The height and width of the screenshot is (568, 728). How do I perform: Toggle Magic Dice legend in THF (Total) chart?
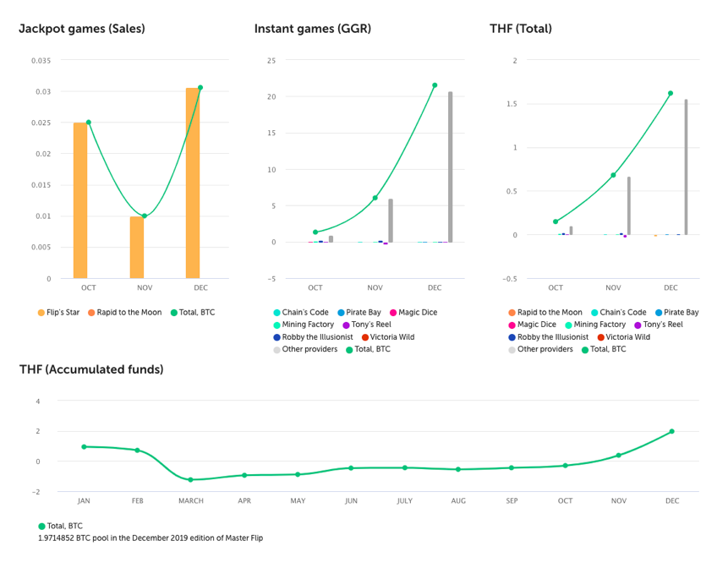532,325
